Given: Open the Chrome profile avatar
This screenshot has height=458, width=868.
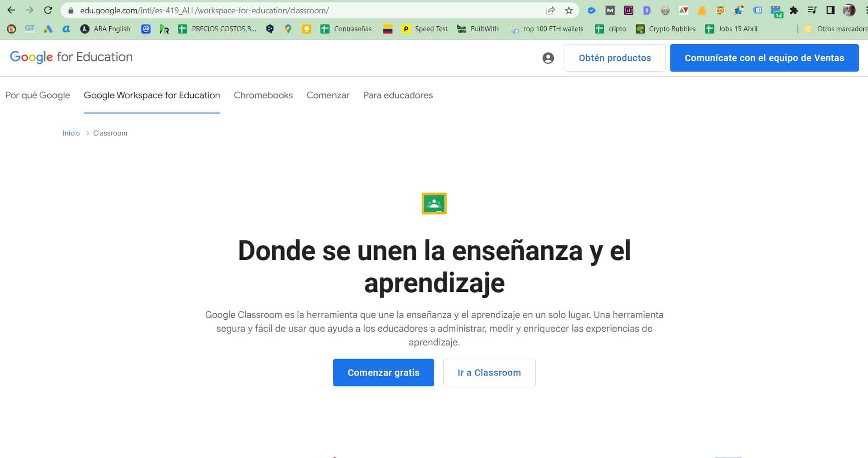Looking at the screenshot, I should 849,10.
